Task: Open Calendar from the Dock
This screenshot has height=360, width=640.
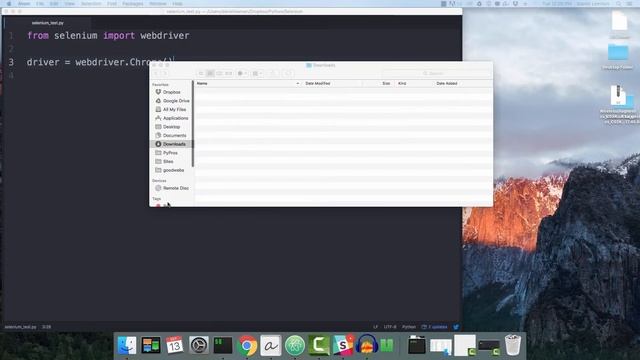Action: [x=175, y=345]
